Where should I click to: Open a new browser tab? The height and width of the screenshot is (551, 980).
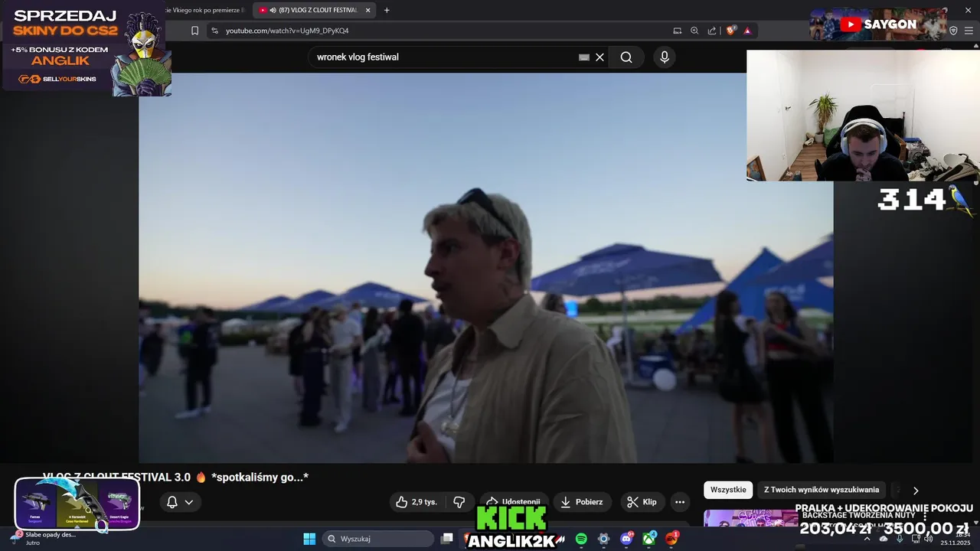click(387, 10)
